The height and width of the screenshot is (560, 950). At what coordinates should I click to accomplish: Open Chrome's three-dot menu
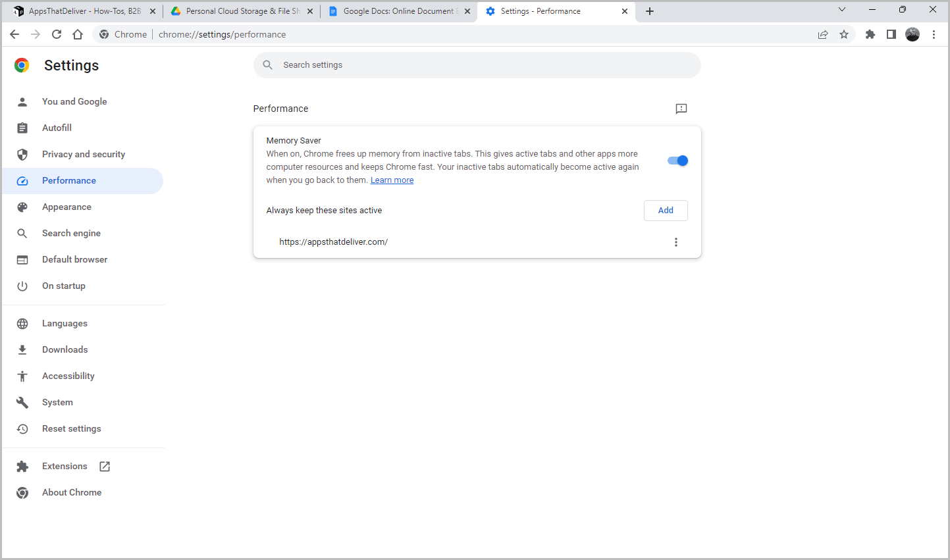click(x=934, y=34)
